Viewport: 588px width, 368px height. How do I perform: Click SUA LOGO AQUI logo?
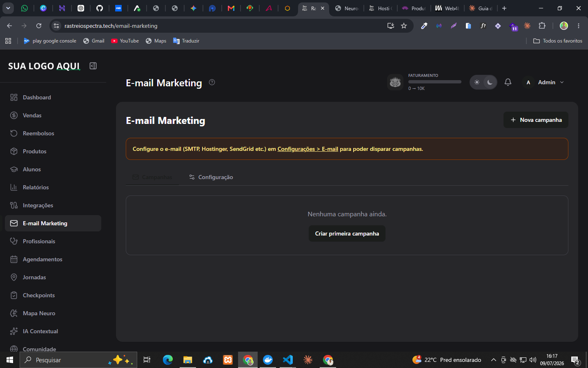tap(44, 66)
